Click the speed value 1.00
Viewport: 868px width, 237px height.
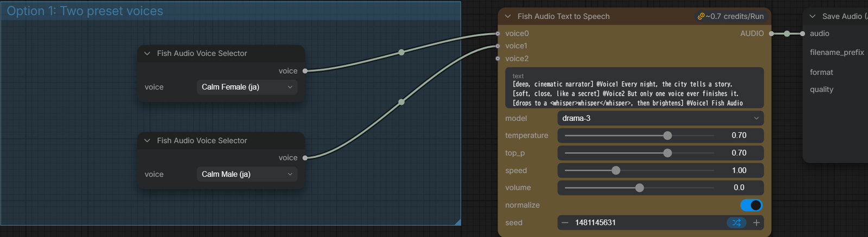739,170
